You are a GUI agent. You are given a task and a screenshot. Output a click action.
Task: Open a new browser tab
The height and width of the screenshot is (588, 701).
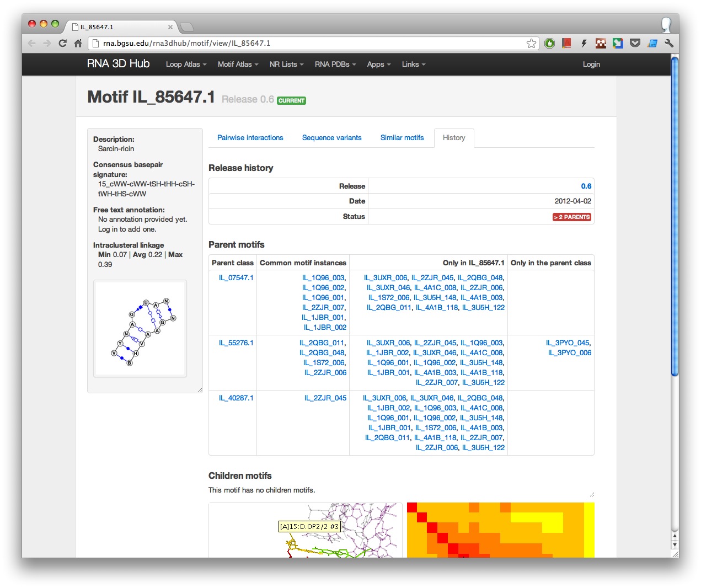(187, 26)
